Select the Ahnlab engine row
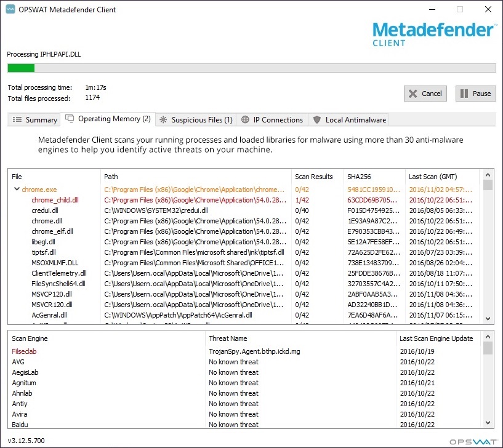 pyautogui.click(x=246, y=393)
